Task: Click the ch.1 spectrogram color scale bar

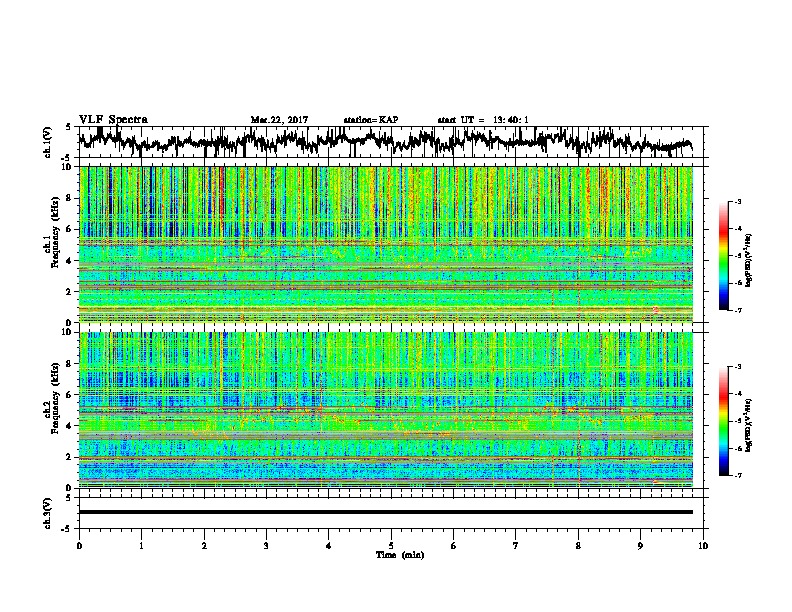Action: (723, 255)
